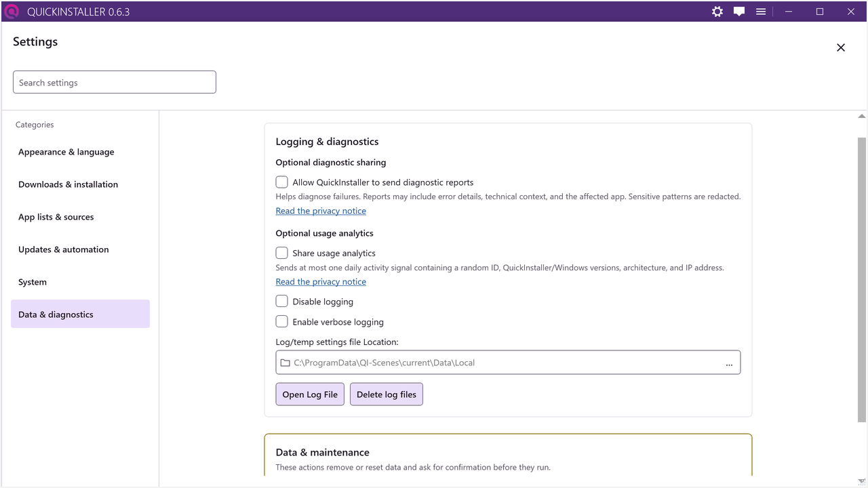Enable Allow QuickInstaller to send diagnostic reports
Screen dimensions: 868x488
[x=282, y=182]
